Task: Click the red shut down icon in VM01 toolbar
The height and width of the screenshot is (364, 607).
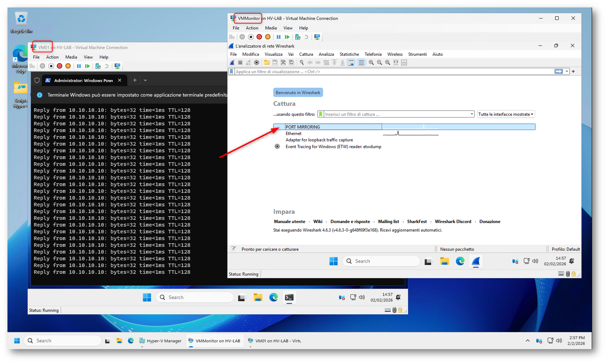Action: 60,66
